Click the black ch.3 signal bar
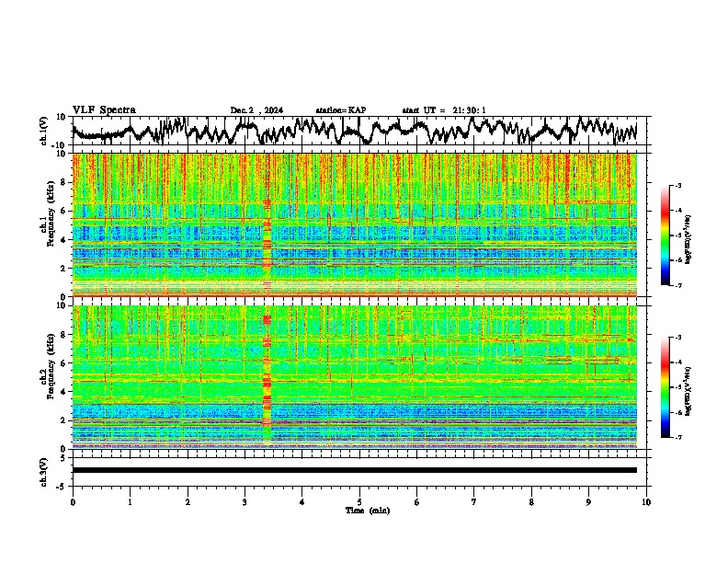The image size is (728, 563). (354, 470)
